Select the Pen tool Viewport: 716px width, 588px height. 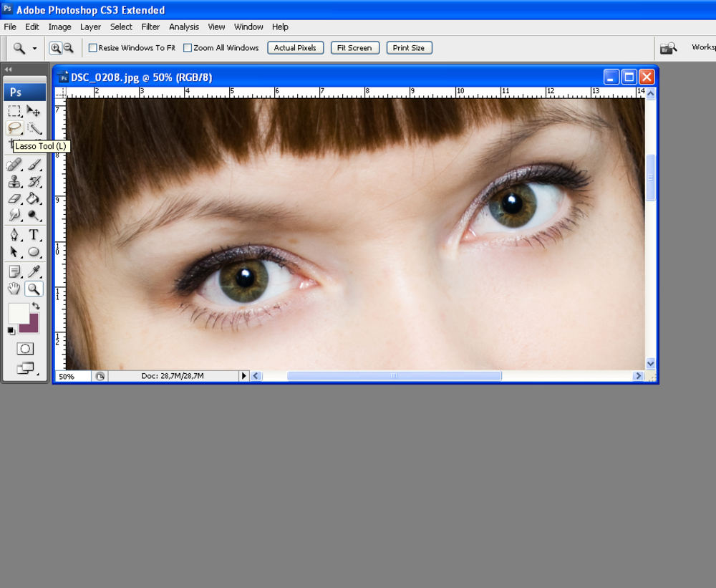coord(14,235)
